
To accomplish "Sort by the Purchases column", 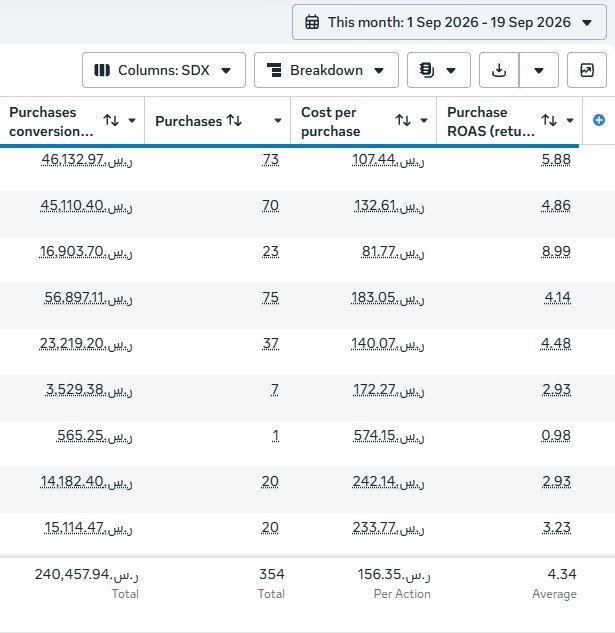I will (234, 120).
